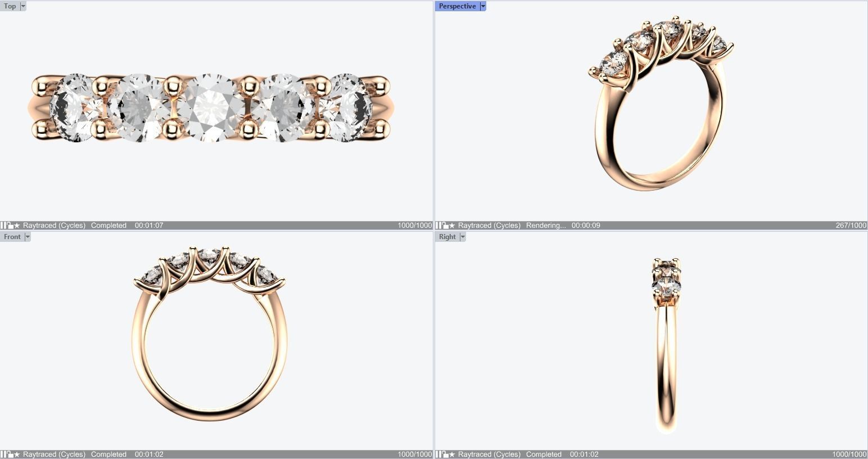This screenshot has height=459, width=868.
Task: Click the 1000/1000 sample count in Right viewport
Action: tap(849, 454)
